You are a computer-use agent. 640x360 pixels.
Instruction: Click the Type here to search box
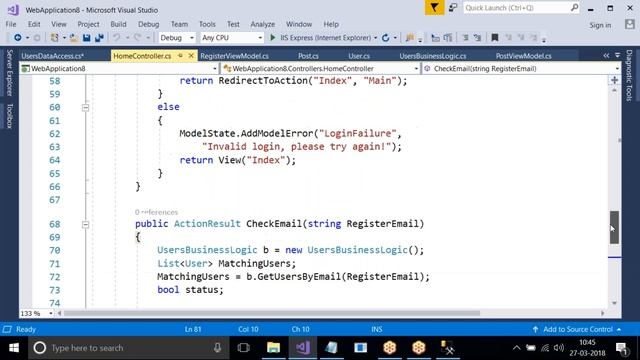tap(128, 348)
